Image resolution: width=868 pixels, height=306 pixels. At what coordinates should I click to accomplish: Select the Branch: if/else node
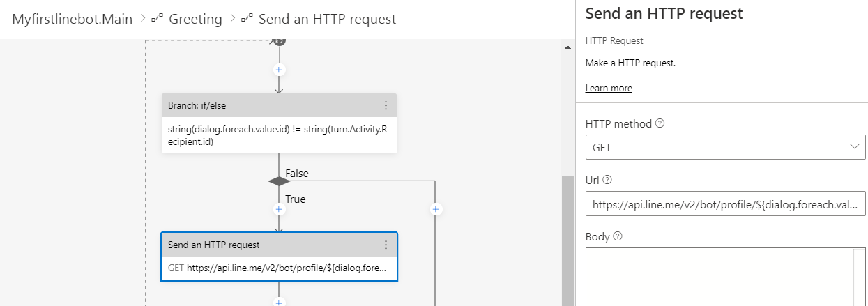279,123
